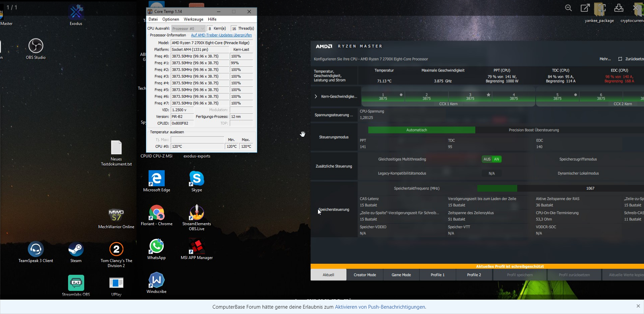
Task: Switch to Profile 1 tab
Action: tap(438, 275)
